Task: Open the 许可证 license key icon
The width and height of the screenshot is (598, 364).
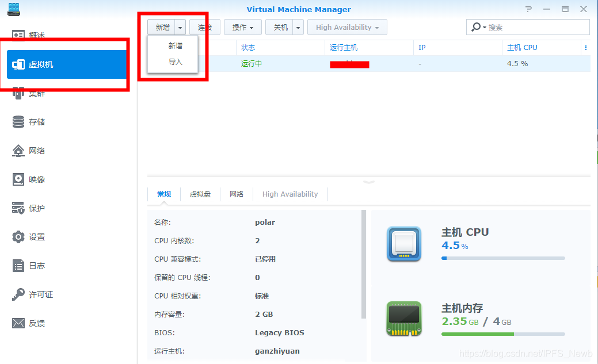Action: [x=18, y=294]
